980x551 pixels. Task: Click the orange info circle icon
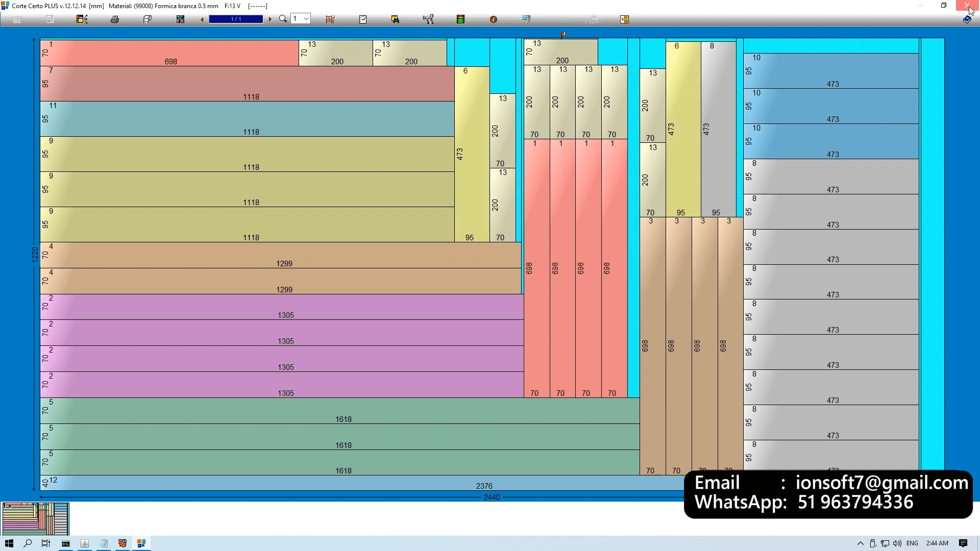494,19
